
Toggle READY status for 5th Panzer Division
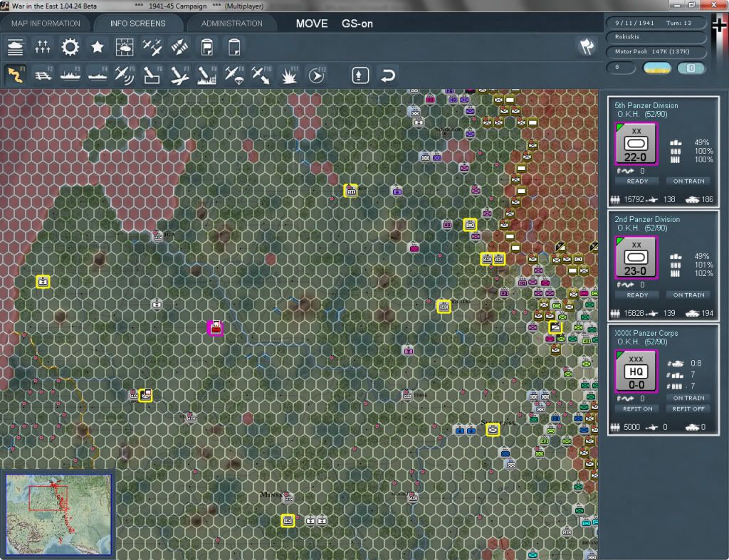pos(637,181)
